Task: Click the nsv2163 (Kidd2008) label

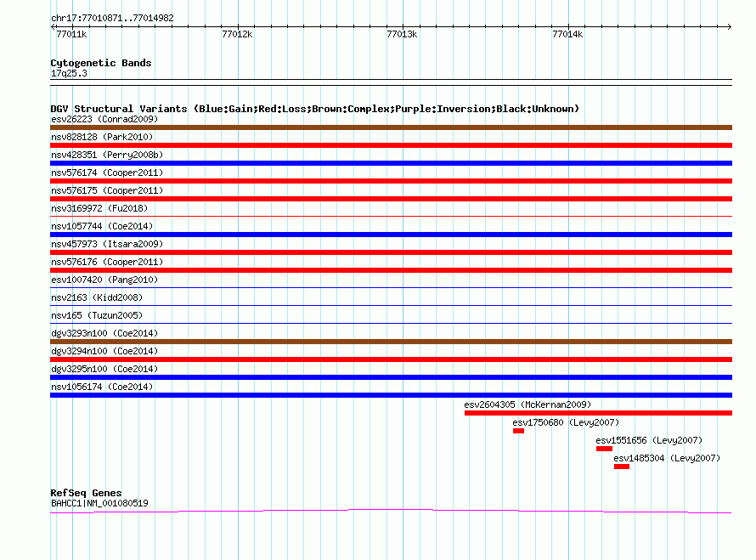Action: pos(97,297)
